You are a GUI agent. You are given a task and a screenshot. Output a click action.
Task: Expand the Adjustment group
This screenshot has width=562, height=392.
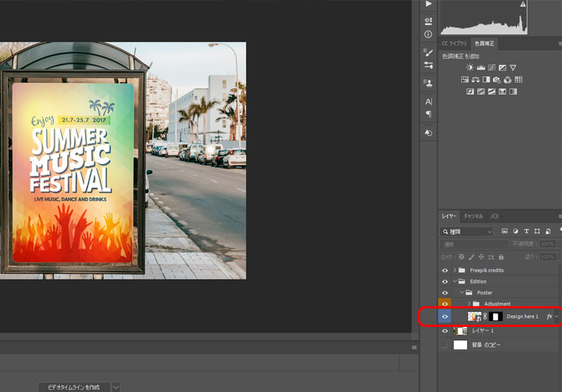(469, 303)
